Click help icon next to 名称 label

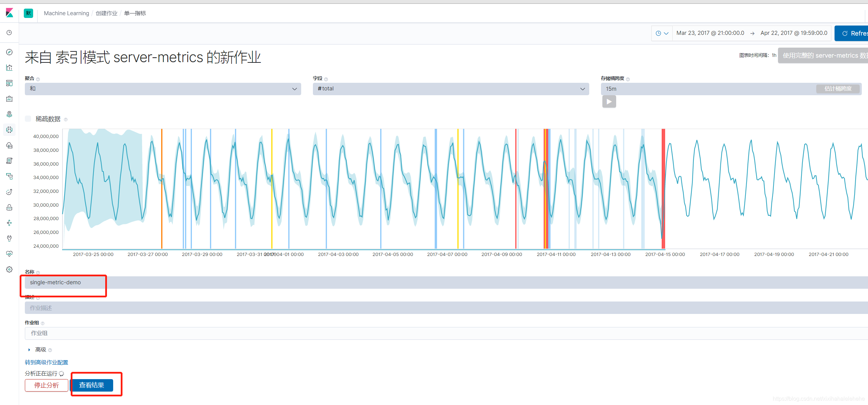point(38,273)
